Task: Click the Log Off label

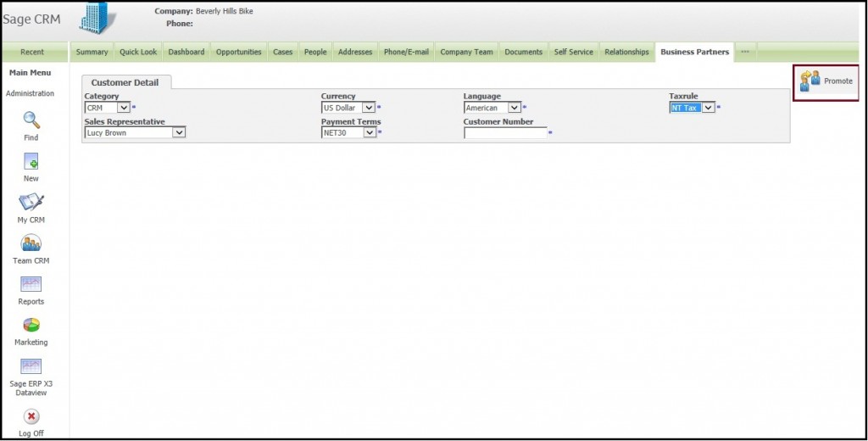Action: click(x=31, y=433)
